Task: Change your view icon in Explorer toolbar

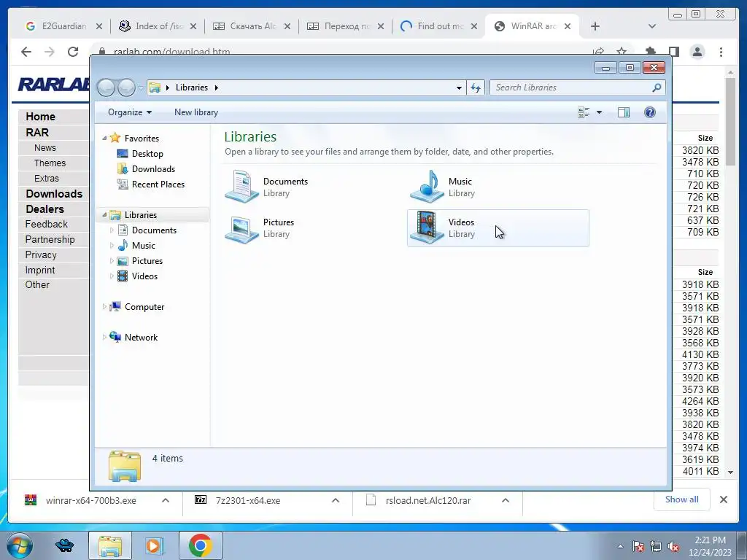Action: pos(584,112)
